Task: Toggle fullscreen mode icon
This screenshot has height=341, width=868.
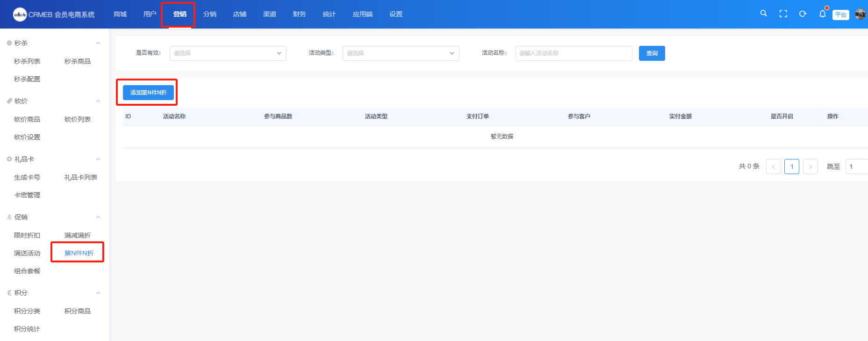Action: [x=783, y=14]
